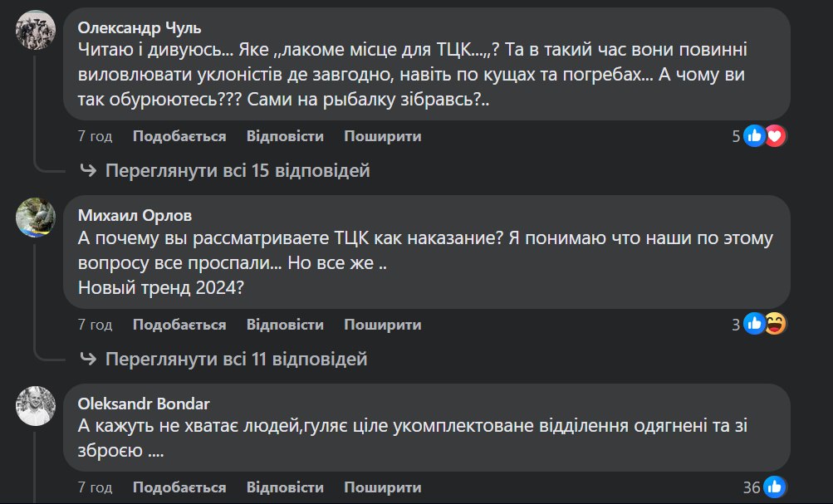Viewport: 833px width, 504px height.
Task: Expand all 11 replies under Орлов's comment
Action: tap(235, 360)
